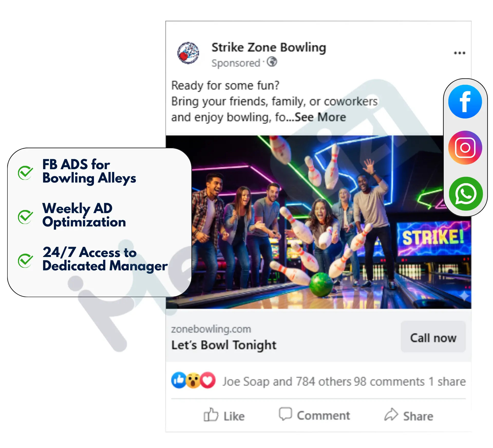Click the Strike Zone Bowling profile picture

pyautogui.click(x=188, y=53)
